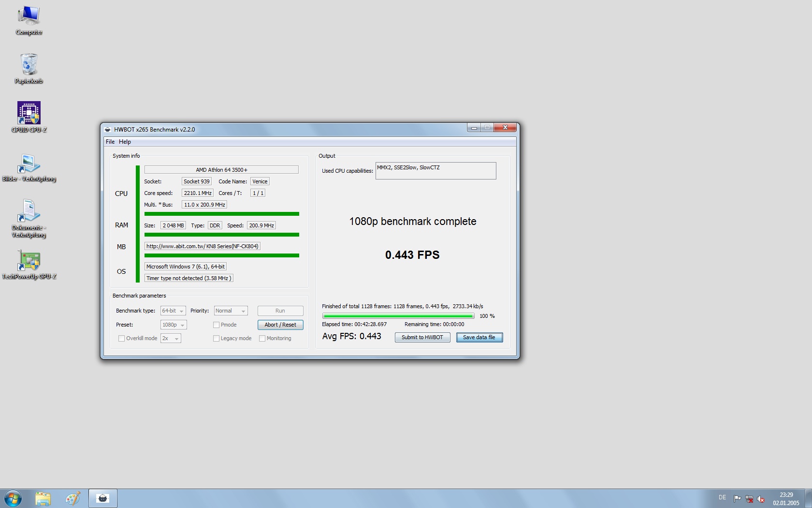Click the Elapsed time 00:42:28.697 text
Image resolution: width=812 pixels, height=508 pixels.
click(354, 325)
